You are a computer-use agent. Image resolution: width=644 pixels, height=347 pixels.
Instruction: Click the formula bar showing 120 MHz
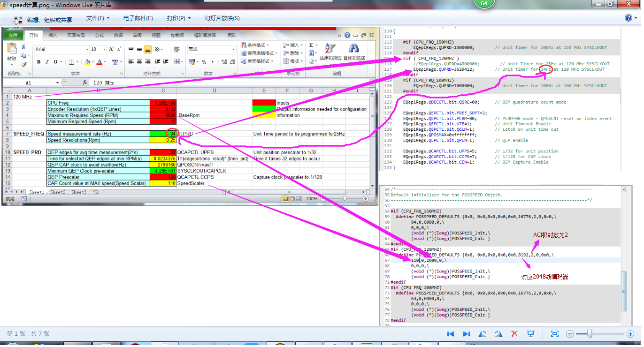click(x=230, y=83)
